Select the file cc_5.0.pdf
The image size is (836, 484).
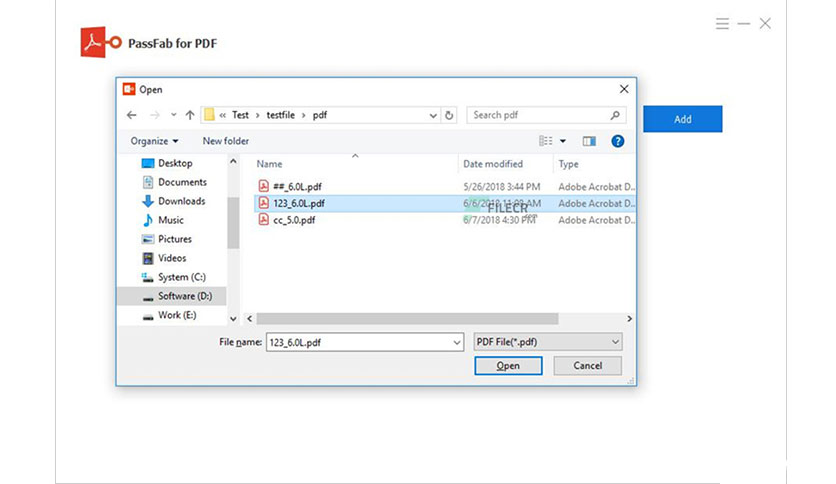[294, 220]
